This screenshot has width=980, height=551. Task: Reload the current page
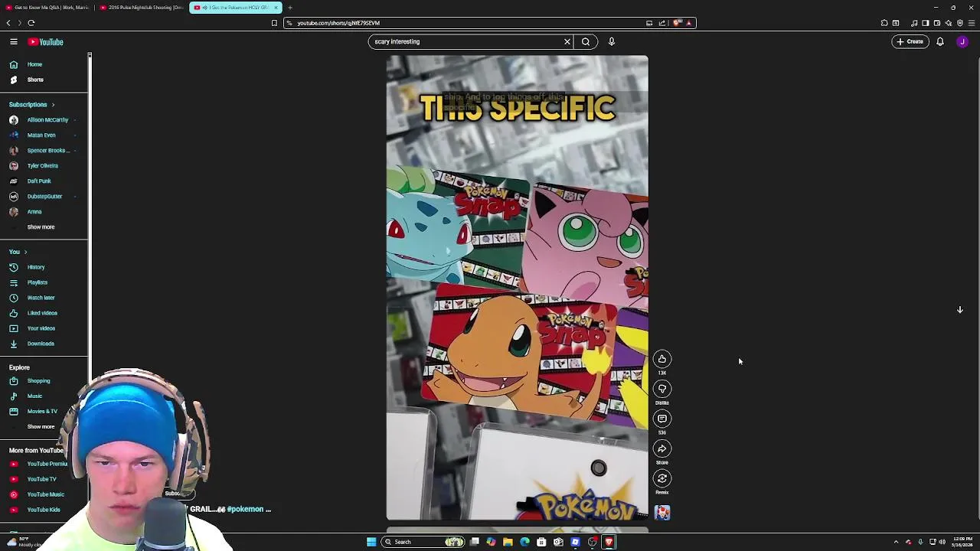pos(31,23)
